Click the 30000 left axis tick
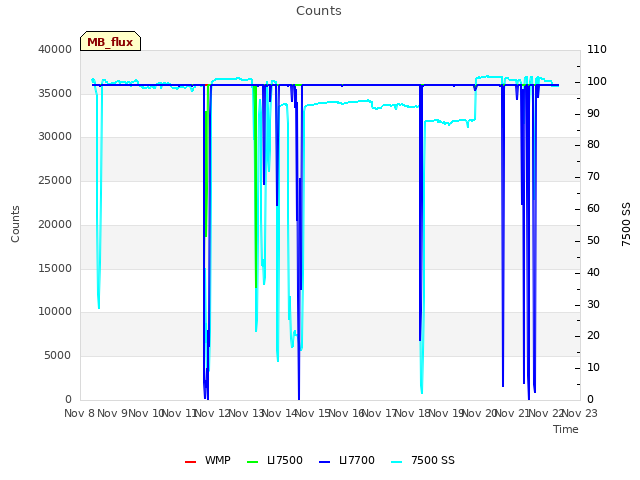 55,137
